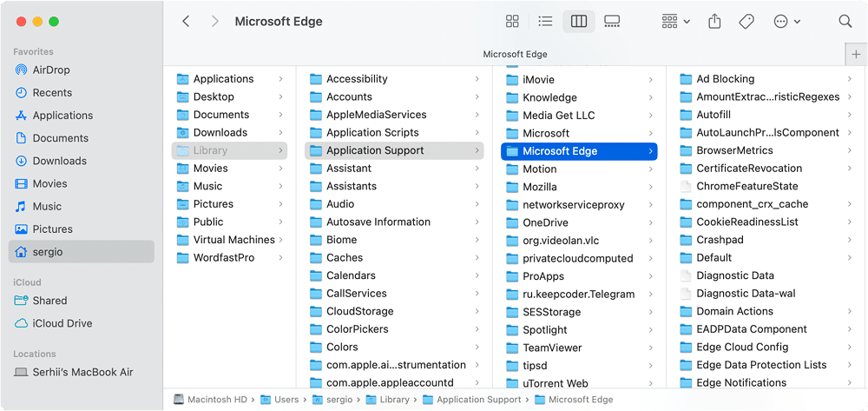Switch to gallery view
This screenshot has height=411, width=868.
pos(612,22)
